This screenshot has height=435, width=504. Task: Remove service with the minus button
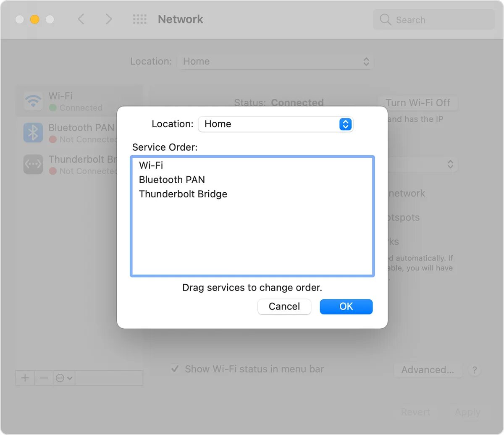[44, 378]
